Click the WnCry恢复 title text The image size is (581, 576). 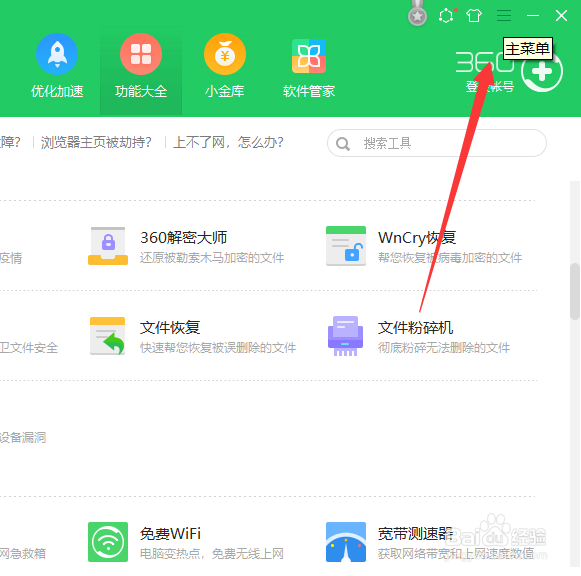point(417,238)
